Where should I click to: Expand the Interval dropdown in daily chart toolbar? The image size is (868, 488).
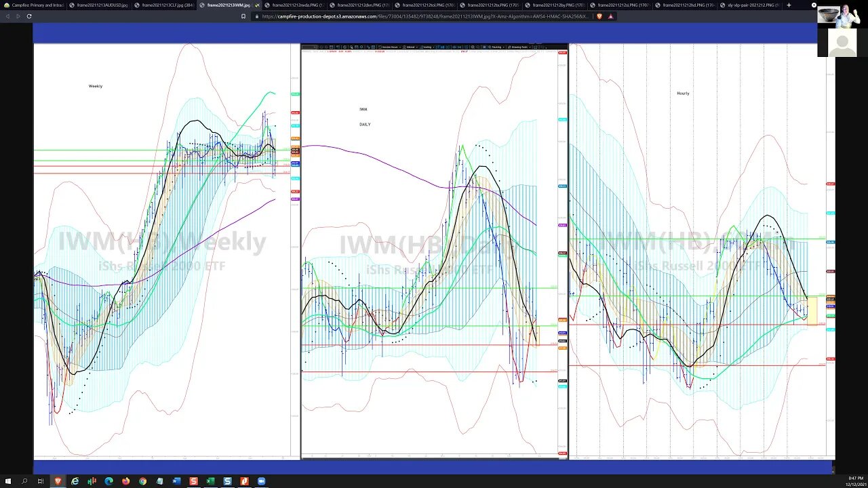click(x=410, y=47)
